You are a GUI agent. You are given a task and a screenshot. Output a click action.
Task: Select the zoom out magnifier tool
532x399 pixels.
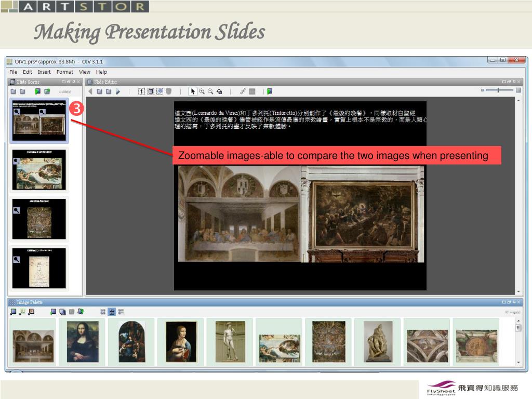tap(211, 91)
